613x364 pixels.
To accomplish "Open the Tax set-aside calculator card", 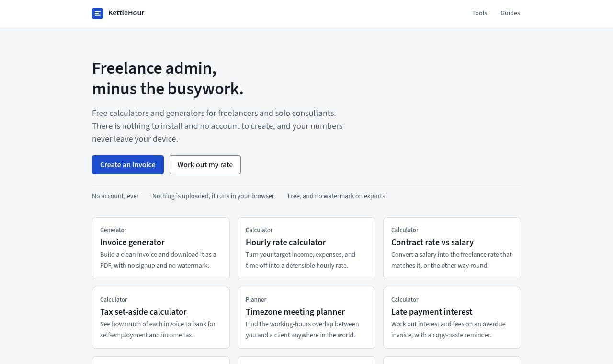I will (x=161, y=318).
